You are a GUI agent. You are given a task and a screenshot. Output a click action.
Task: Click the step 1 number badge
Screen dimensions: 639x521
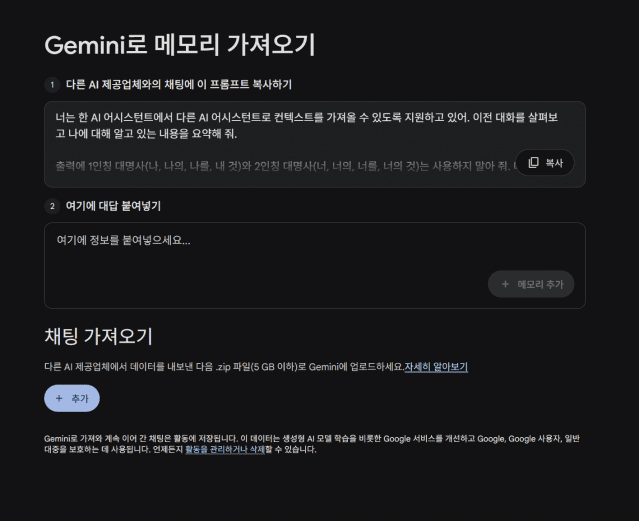(x=52, y=84)
